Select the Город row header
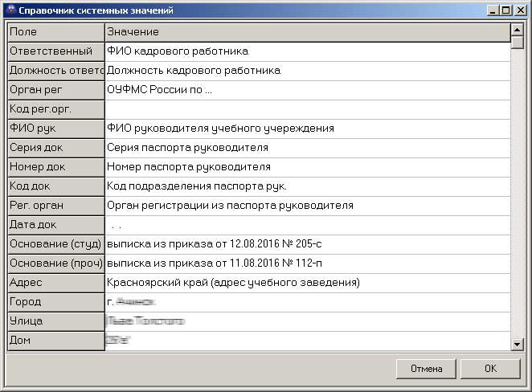The image size is (532, 392). (56, 303)
